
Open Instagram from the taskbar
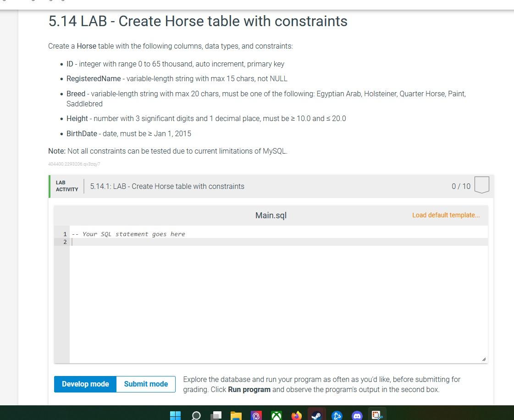coord(256,415)
